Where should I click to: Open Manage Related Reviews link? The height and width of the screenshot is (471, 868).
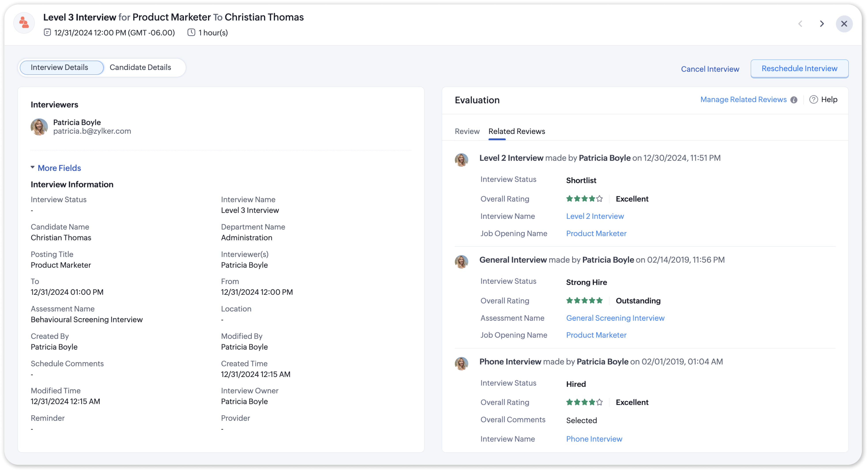[x=743, y=100]
